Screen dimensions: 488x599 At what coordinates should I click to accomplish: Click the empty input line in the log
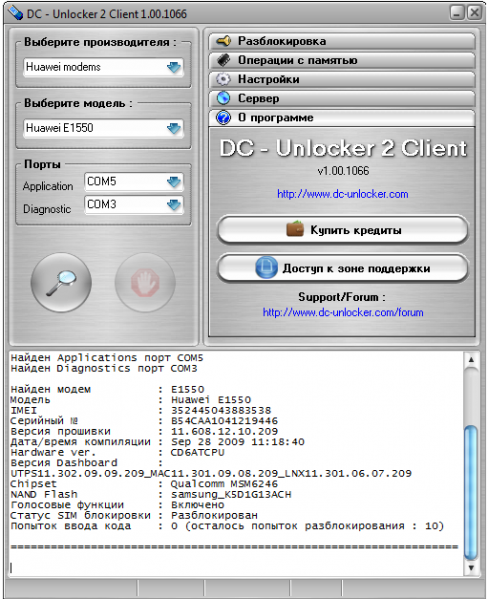(236, 568)
